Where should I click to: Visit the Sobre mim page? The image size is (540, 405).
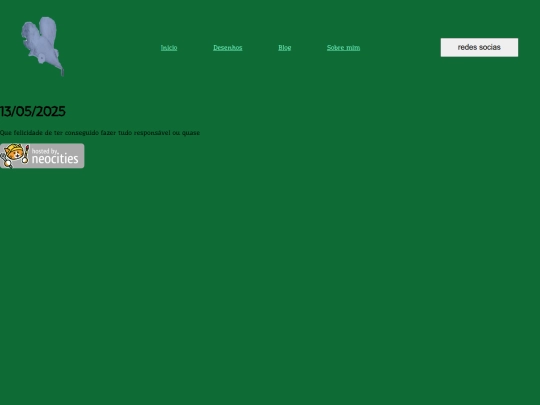click(x=343, y=48)
